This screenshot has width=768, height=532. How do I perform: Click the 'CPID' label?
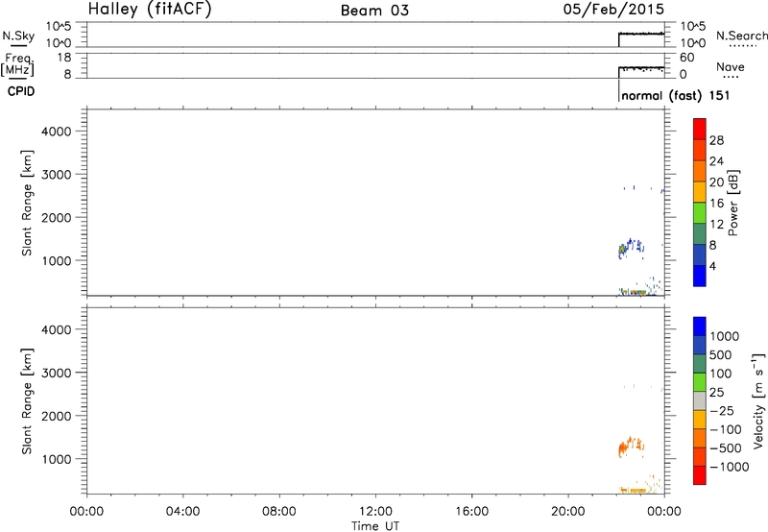(x=21, y=91)
